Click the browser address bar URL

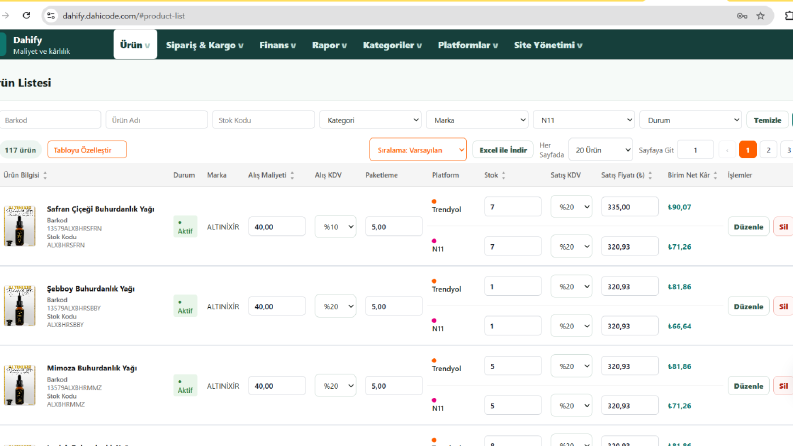coord(123,16)
